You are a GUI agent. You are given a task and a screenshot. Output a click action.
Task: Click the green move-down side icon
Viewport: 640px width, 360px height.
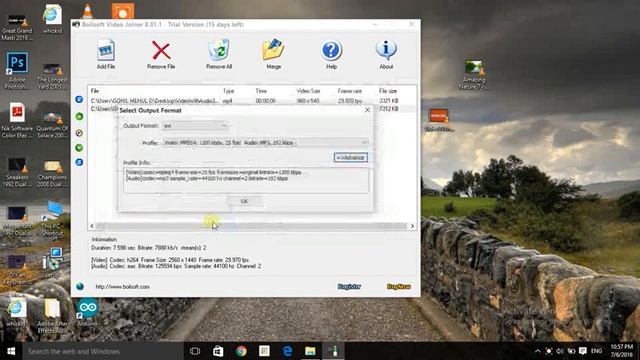[80, 148]
